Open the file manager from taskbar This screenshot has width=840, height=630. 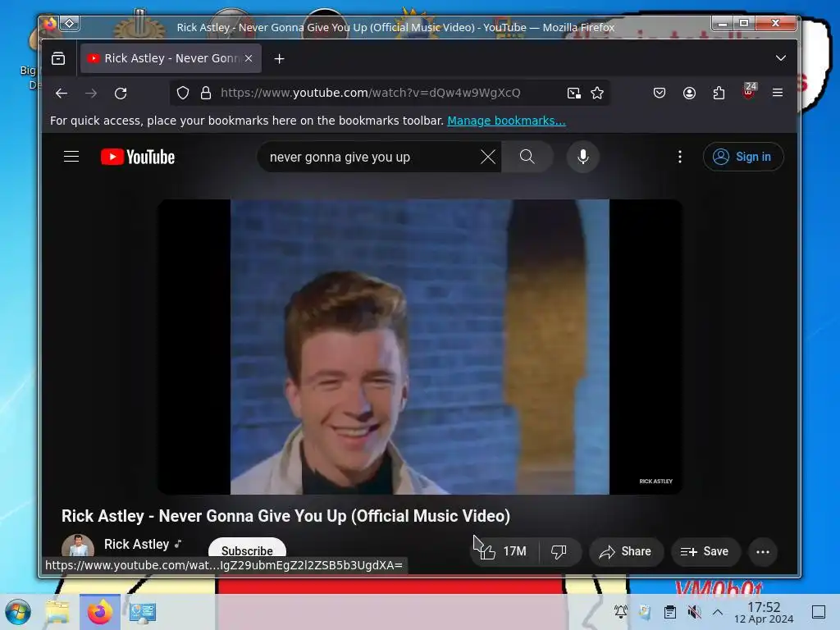point(57,612)
